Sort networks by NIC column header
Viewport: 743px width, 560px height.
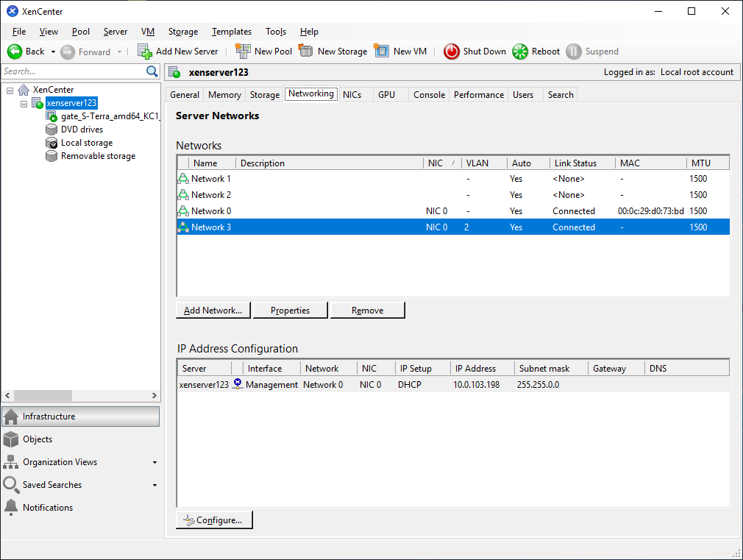(441, 163)
